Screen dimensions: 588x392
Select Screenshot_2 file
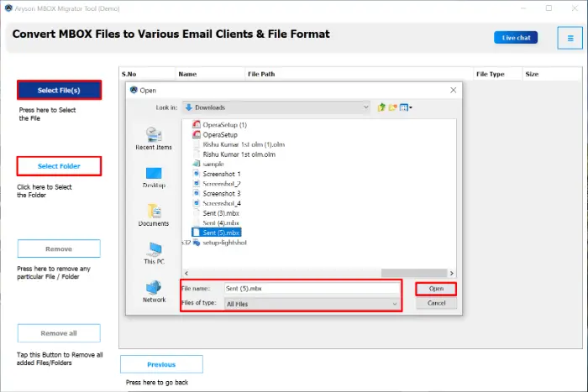coord(217,184)
